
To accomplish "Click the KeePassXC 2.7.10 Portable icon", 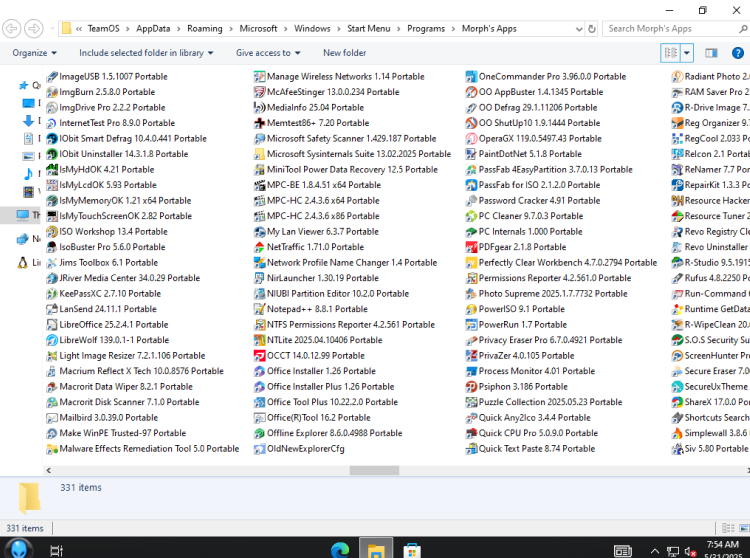I will (x=52, y=294).
